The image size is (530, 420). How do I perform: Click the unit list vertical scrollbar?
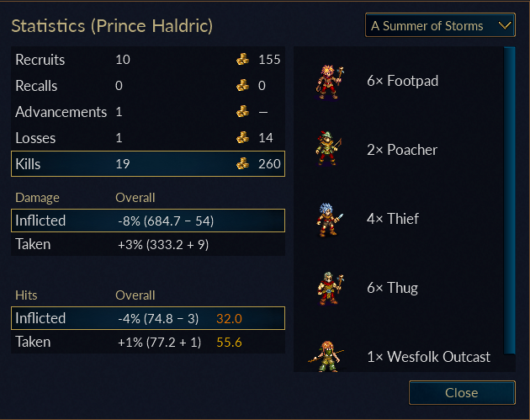click(509, 200)
